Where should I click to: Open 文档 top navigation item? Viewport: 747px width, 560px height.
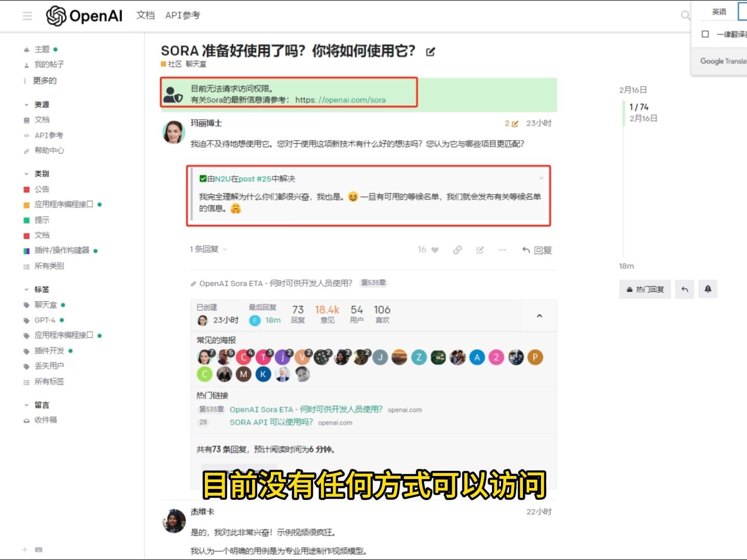(145, 16)
